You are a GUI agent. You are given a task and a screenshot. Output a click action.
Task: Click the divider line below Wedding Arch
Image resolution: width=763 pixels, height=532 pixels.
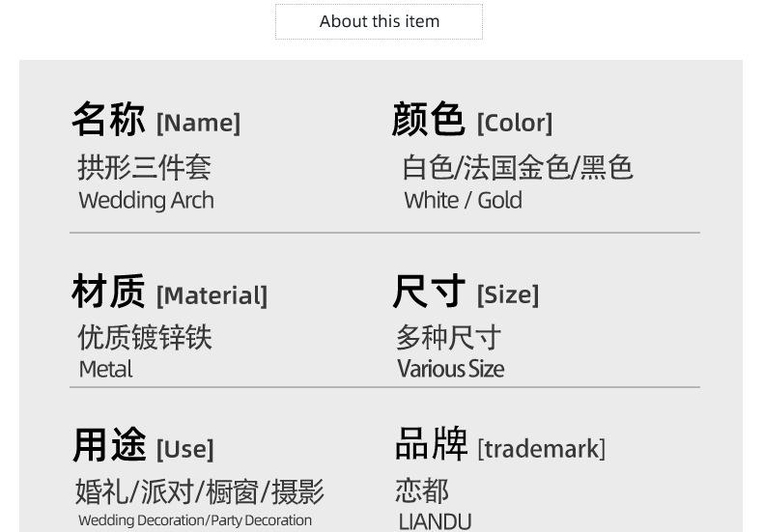click(x=384, y=233)
